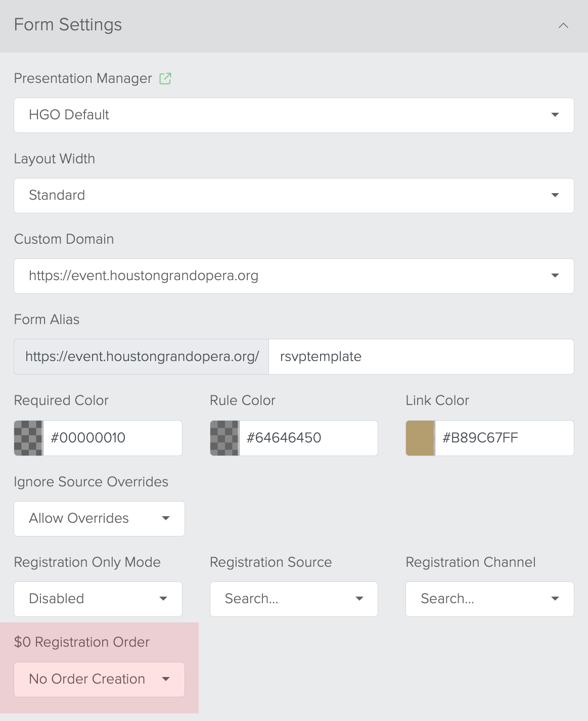The height and width of the screenshot is (721, 588).
Task: Click the Required Color swatch
Action: pos(28,438)
